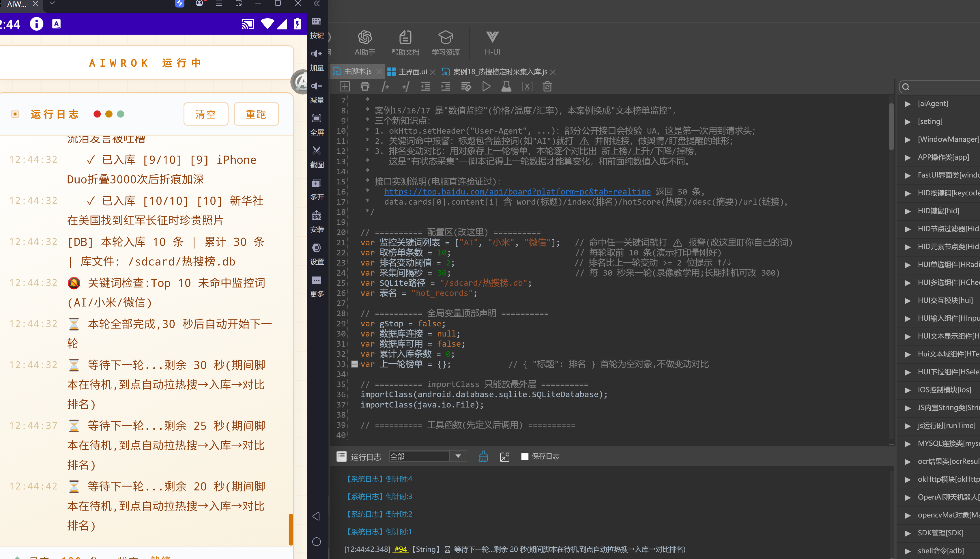Click 全屏 fullscreen in the side panel

click(317, 124)
